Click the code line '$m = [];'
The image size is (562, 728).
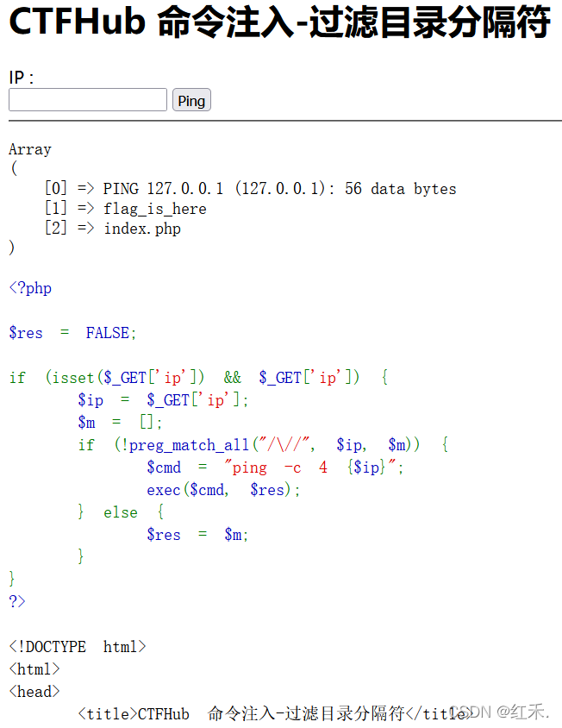click(120, 422)
